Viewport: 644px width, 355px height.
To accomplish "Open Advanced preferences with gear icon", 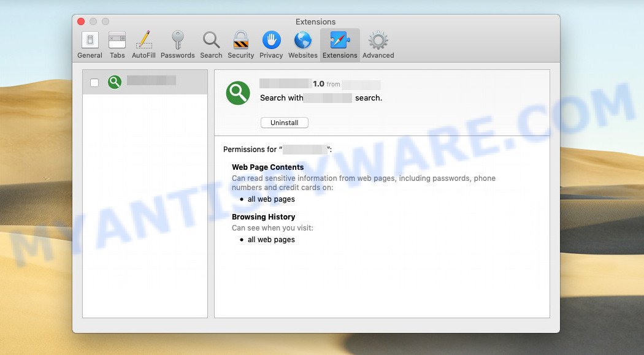I will click(x=378, y=45).
